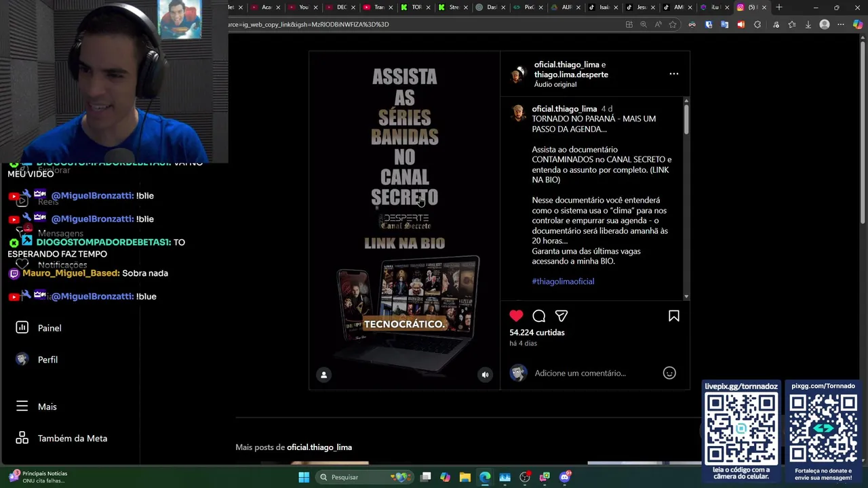Open Microsoft Edge from the taskbar
This screenshot has width=868, height=488.
coord(485,477)
